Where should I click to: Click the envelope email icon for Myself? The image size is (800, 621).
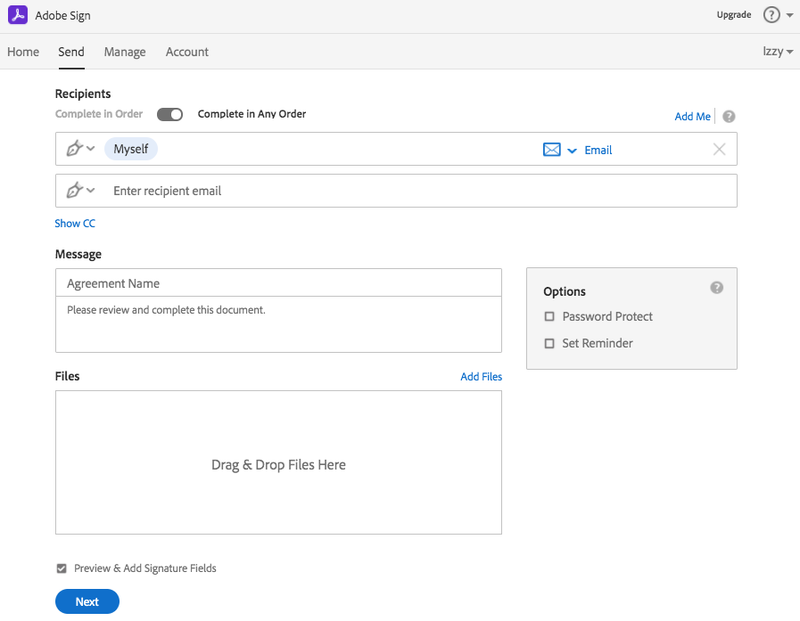tap(552, 150)
